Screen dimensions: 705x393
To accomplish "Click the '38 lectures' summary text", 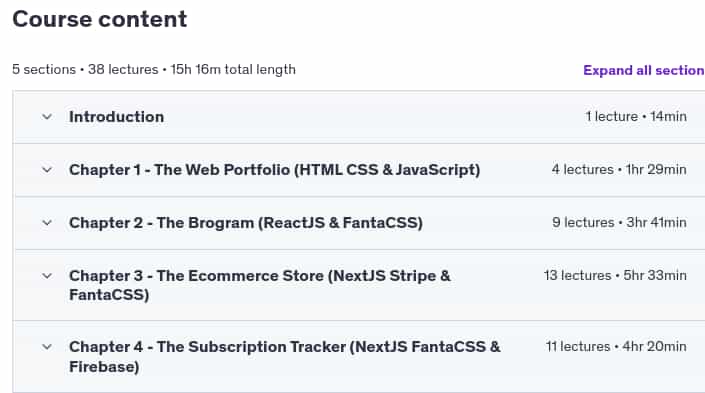I will click(123, 70).
